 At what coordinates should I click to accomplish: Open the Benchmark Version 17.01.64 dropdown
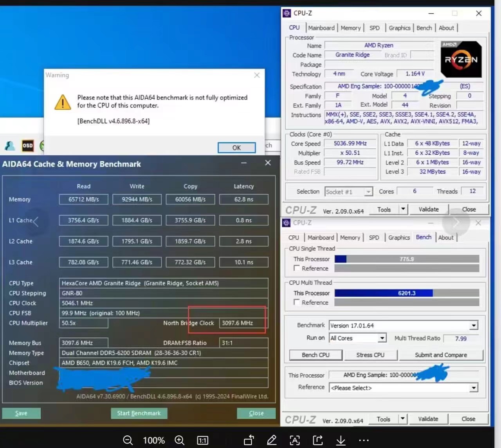tap(474, 325)
